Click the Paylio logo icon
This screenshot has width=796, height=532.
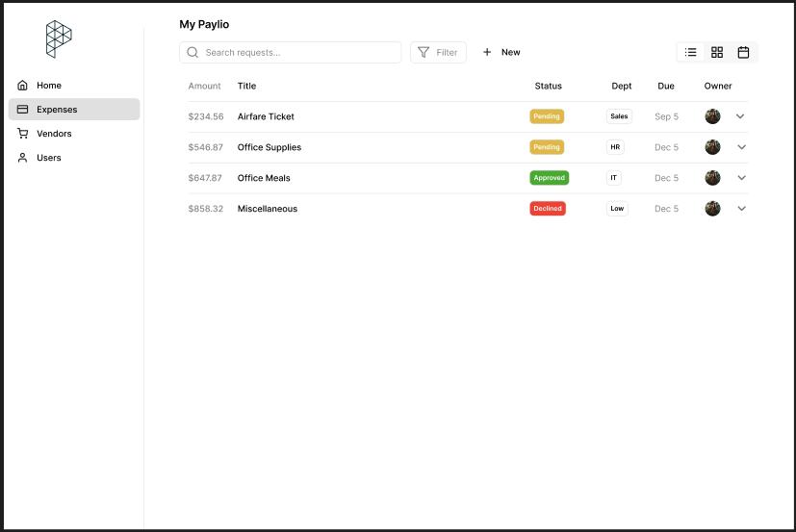coord(59,38)
